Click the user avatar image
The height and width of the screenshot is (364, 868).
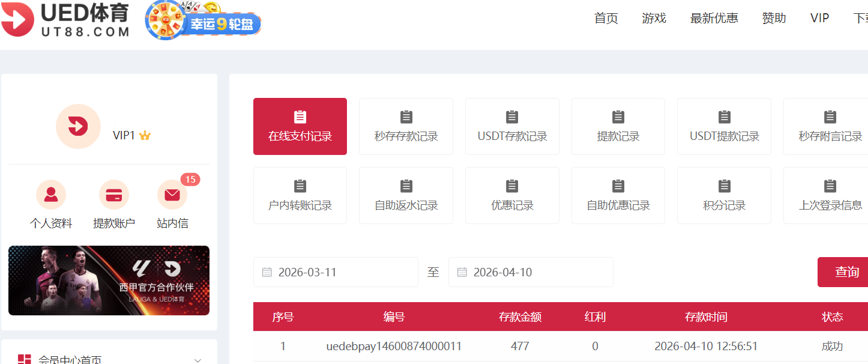(x=78, y=127)
